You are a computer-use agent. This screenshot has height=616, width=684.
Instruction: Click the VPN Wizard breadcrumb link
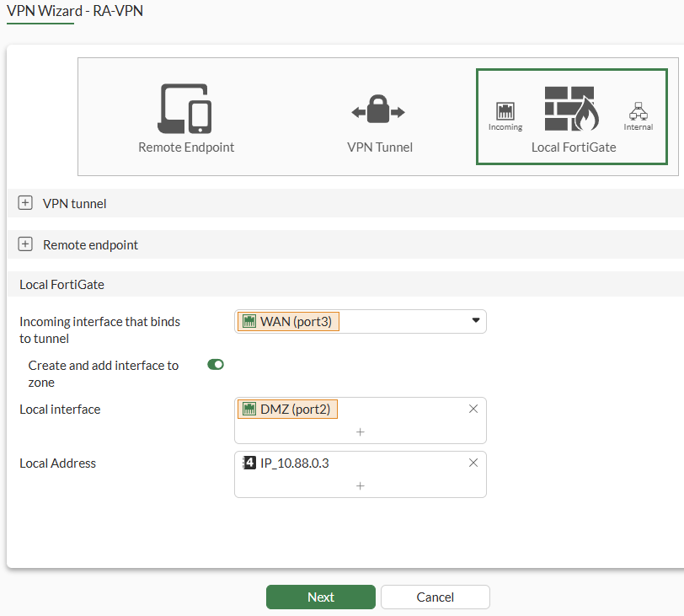tap(40, 12)
